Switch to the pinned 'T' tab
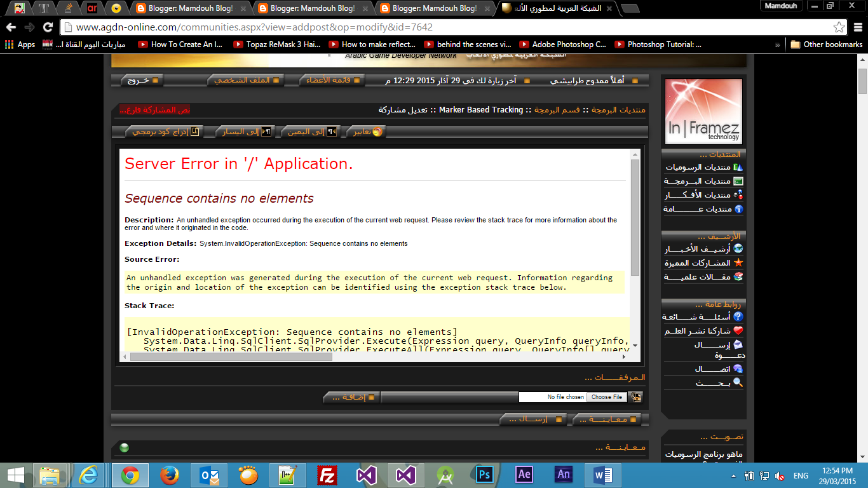 pyautogui.click(x=44, y=8)
